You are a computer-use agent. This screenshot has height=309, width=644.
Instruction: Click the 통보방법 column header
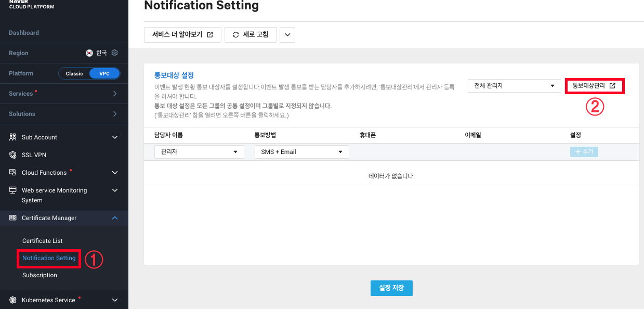[x=265, y=135]
